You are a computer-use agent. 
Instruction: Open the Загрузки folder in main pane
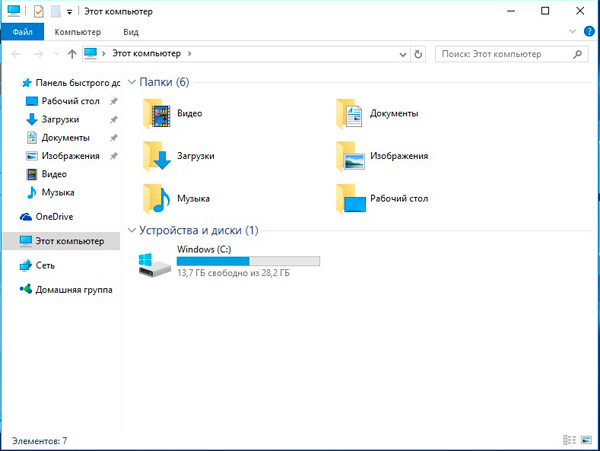157,156
